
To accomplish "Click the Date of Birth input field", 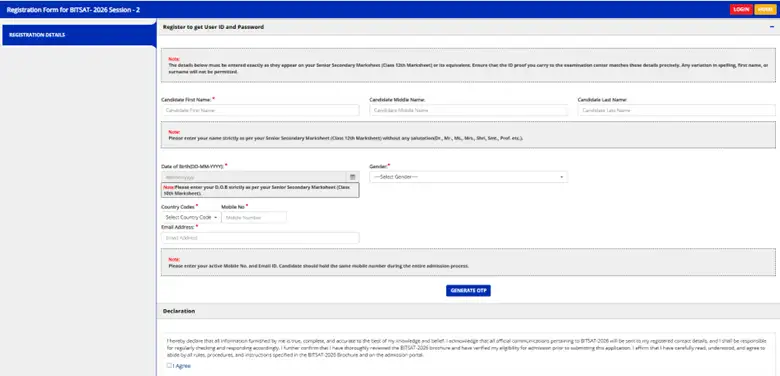I will (x=254, y=177).
